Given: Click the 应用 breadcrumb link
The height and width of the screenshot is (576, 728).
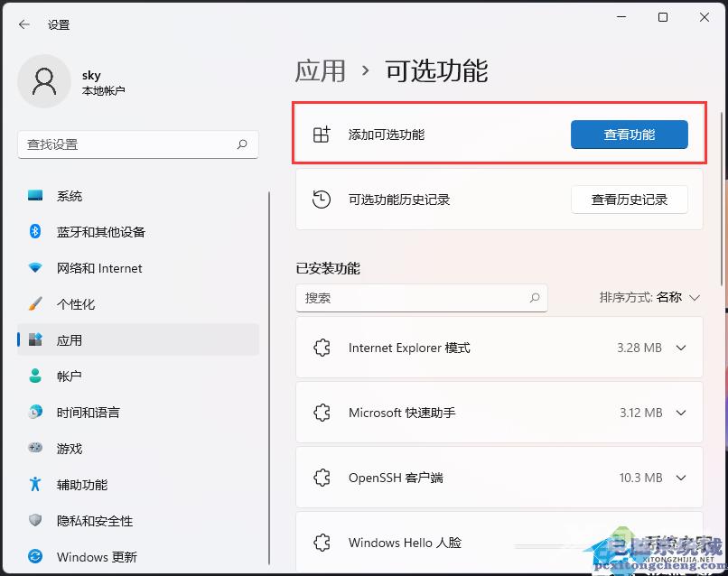Looking at the screenshot, I should 321,71.
